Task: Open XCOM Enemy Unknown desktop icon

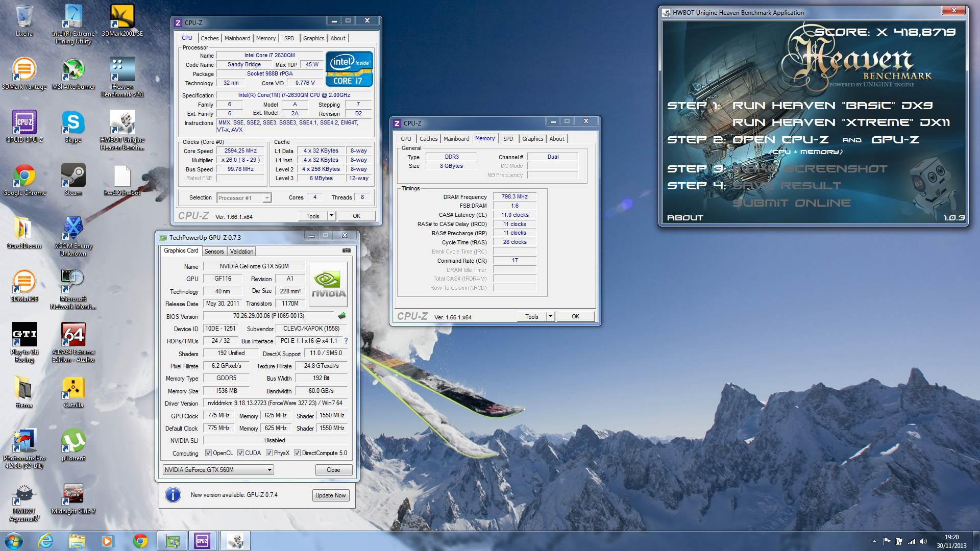Action: (73, 236)
